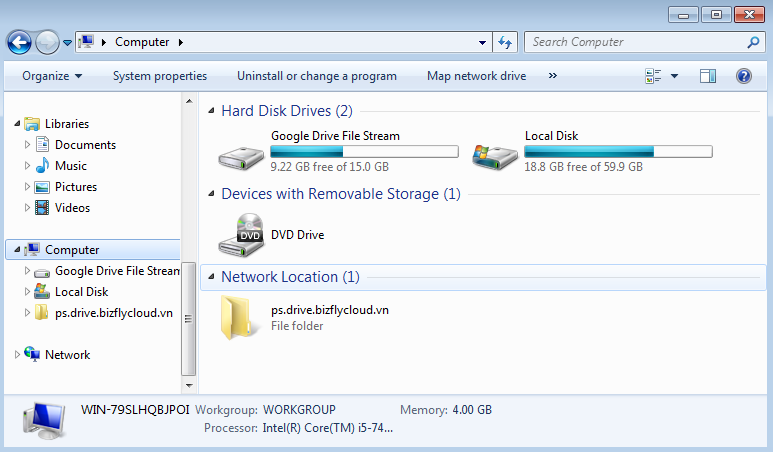This screenshot has width=773, height=452.
Task: Open the Videos library
Action: point(72,208)
